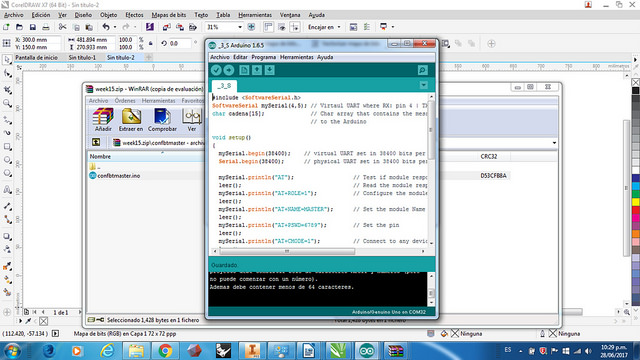
Task: Pick the yellow color swatch in palette
Action: pyautogui.click(x=636, y=202)
